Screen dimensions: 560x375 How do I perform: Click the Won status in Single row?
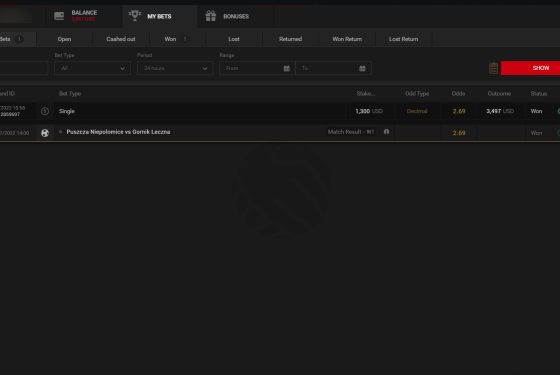point(536,111)
